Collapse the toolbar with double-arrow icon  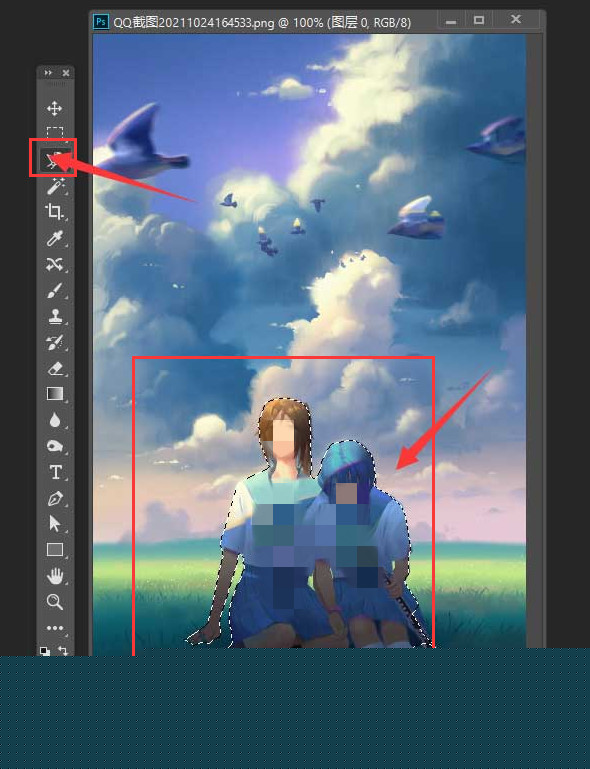point(48,73)
